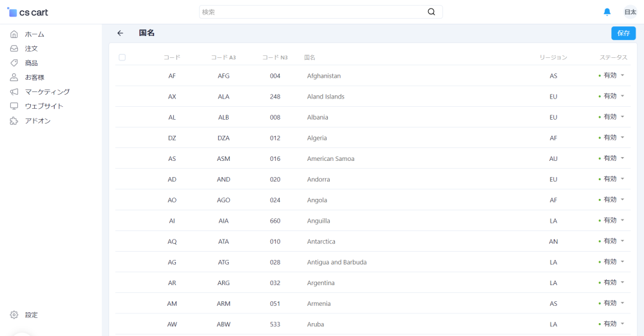This screenshot has height=336, width=644.
Task: Open the アドオン menu item
Action: tap(38, 121)
